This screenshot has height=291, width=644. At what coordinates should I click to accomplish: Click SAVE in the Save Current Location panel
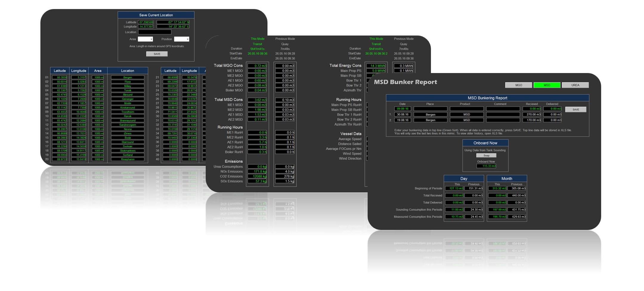coord(157,54)
